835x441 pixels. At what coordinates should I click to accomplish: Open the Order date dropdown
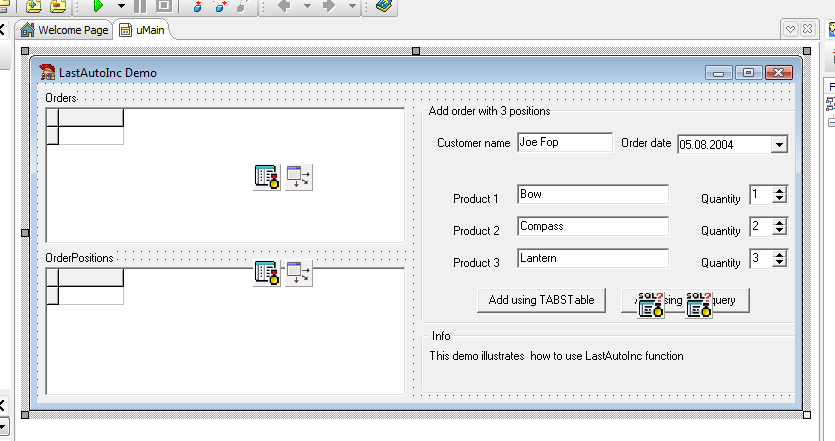click(779, 145)
